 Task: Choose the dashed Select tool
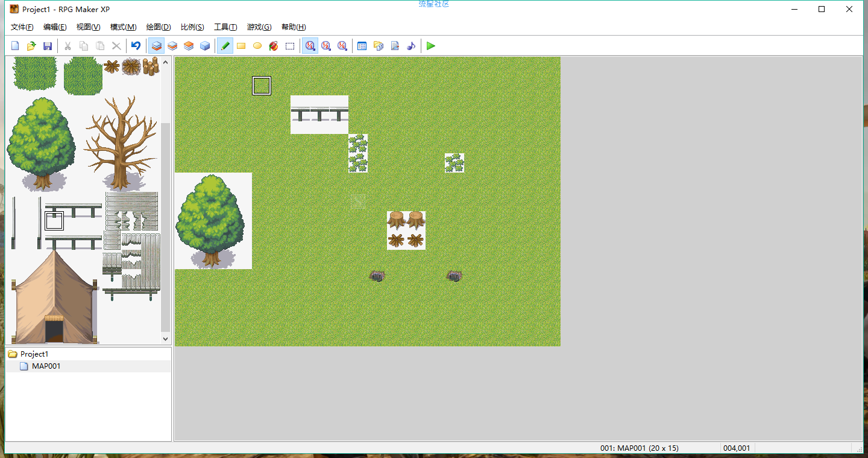(x=290, y=46)
